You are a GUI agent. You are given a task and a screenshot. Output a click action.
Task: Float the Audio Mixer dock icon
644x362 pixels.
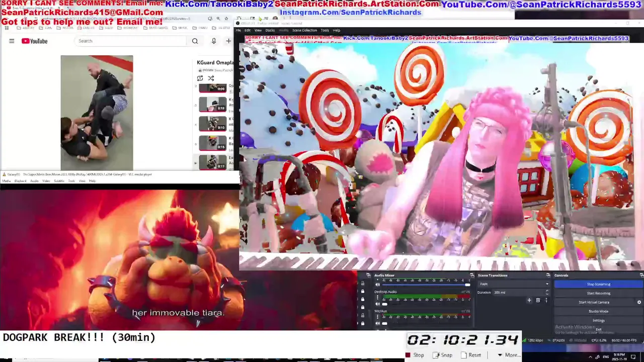(x=472, y=275)
